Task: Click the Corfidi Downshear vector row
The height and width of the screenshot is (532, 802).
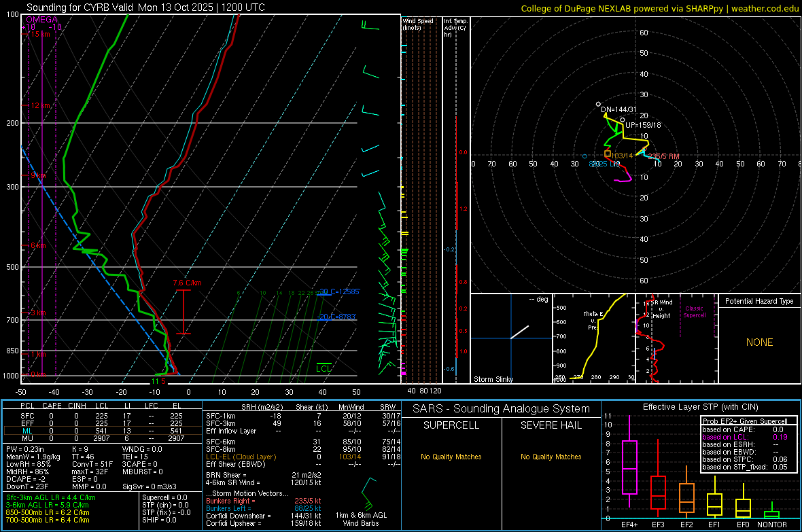Action: [x=264, y=516]
